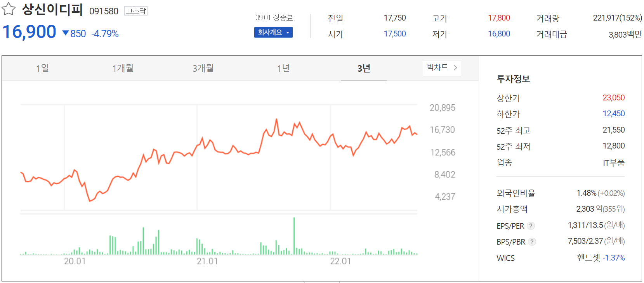Select the 3년 chart tab
This screenshot has height=283, width=644.
pos(364,68)
